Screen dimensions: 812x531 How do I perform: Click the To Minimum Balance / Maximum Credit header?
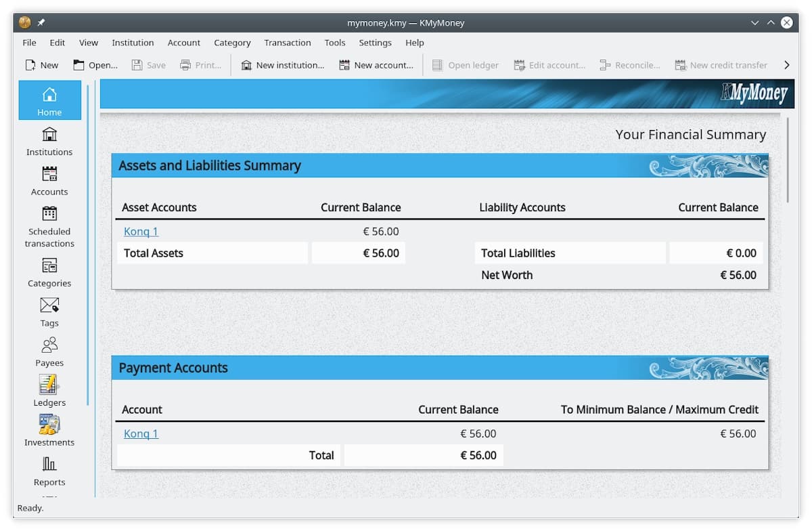click(x=660, y=410)
